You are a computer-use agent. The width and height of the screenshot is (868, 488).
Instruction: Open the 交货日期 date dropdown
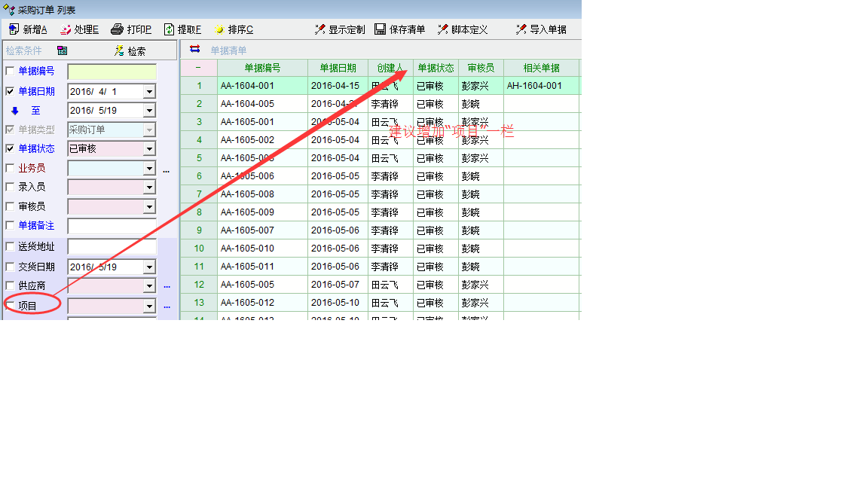pyautogui.click(x=149, y=267)
